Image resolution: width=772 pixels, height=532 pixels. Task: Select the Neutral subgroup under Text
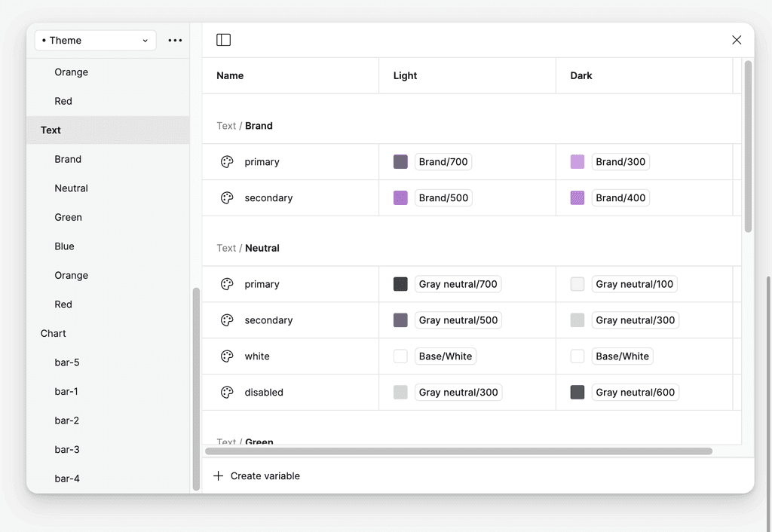tap(71, 188)
